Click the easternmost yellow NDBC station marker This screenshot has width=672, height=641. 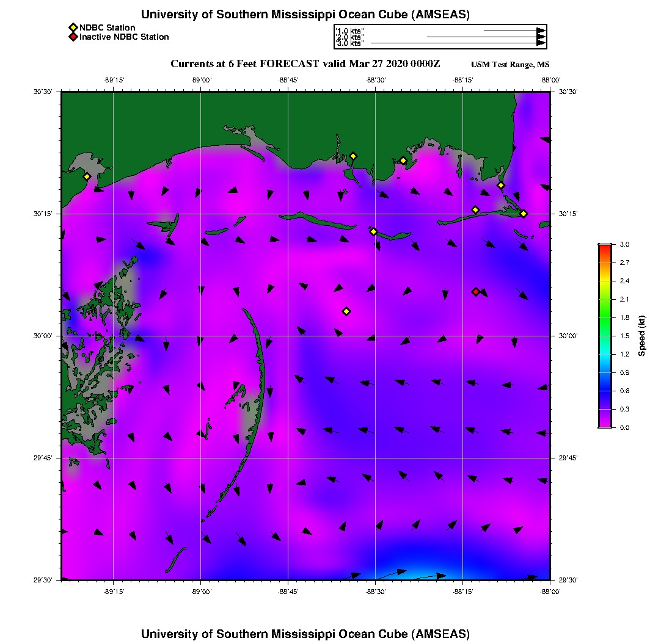click(x=524, y=213)
